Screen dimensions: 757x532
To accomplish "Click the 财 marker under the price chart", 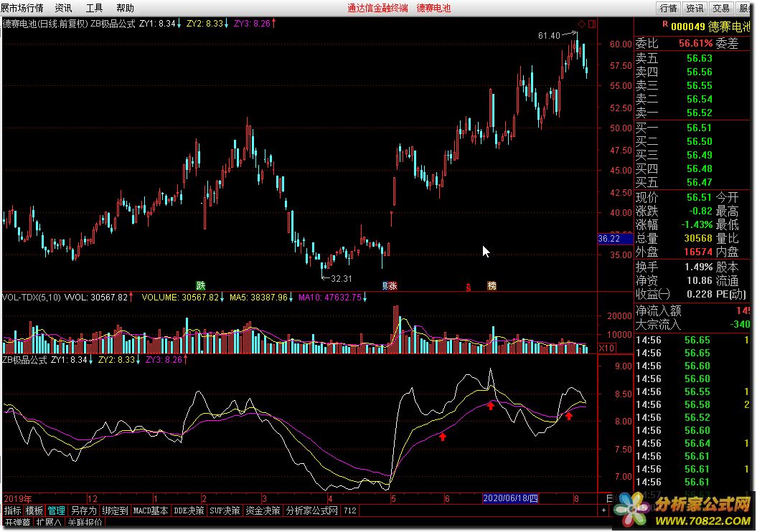I will click(385, 285).
